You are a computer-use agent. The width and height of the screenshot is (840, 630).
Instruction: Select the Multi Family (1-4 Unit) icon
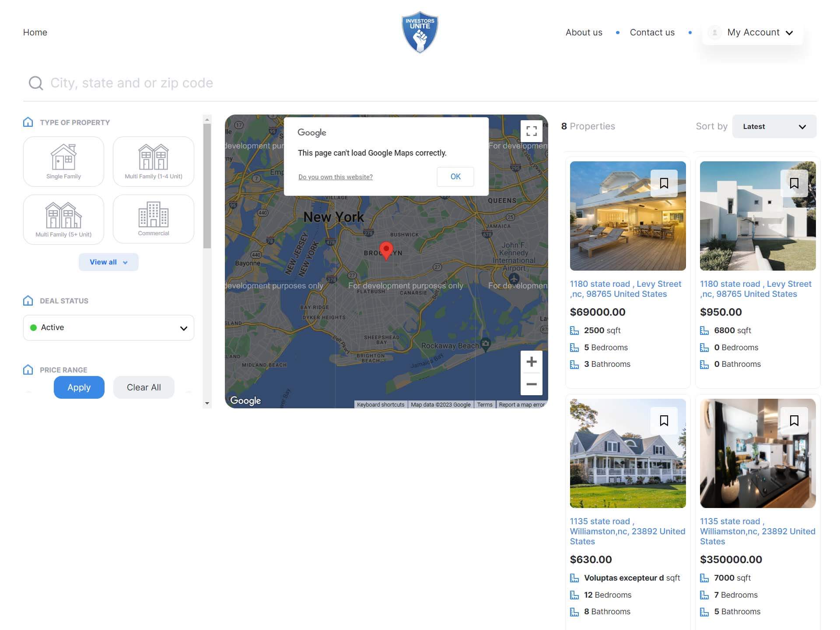(x=153, y=161)
